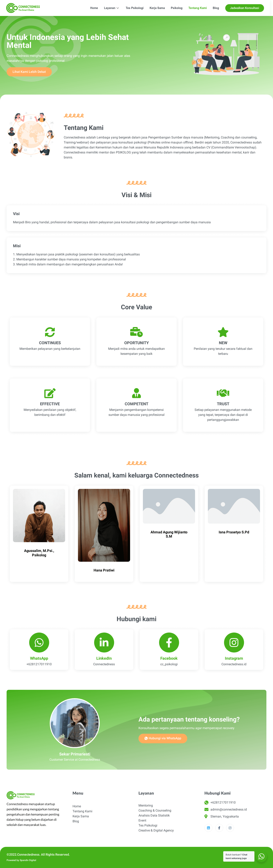The height and width of the screenshot is (868, 273).
Task: Open the Tentang Kami footer menu link
Action: point(82,811)
